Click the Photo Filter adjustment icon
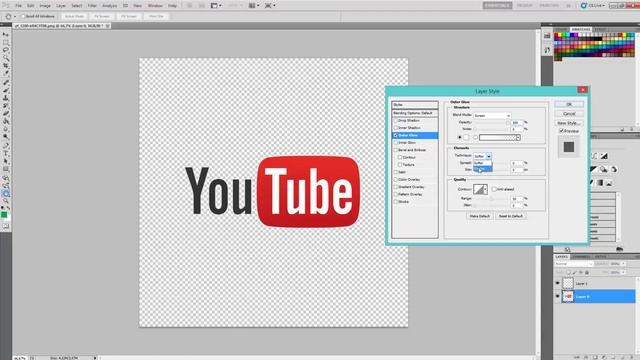Image resolution: width=640 pixels, height=360 pixels. pos(604,169)
